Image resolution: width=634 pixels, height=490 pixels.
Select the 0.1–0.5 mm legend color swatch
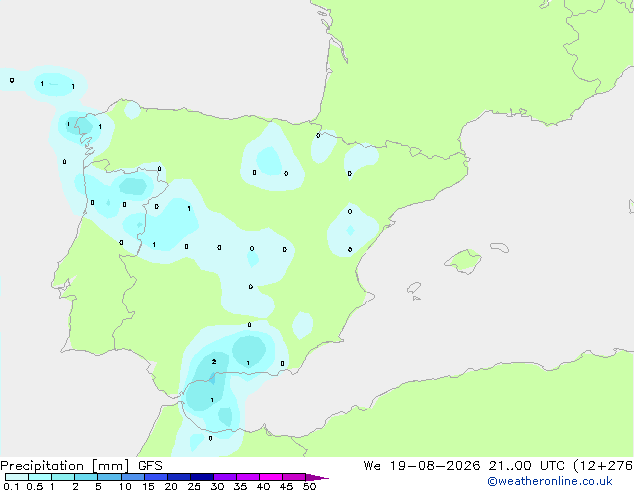click(x=17, y=477)
